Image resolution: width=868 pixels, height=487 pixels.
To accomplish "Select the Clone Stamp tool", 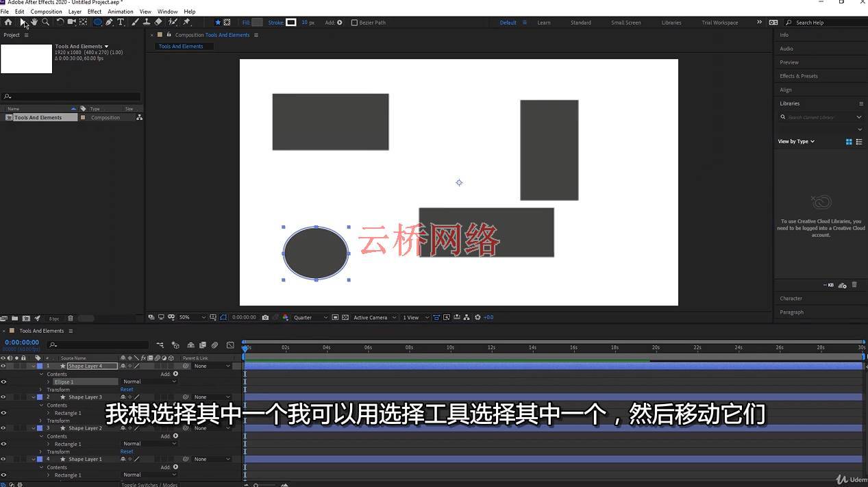I will click(x=147, y=22).
